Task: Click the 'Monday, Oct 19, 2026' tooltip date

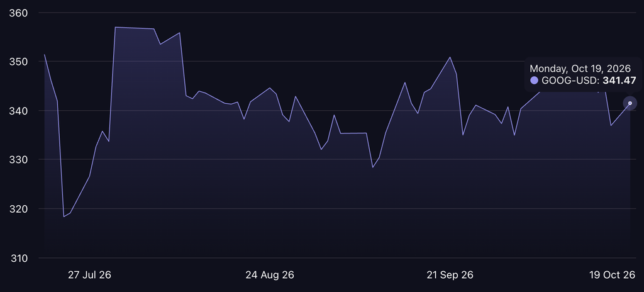Action: [x=580, y=69]
